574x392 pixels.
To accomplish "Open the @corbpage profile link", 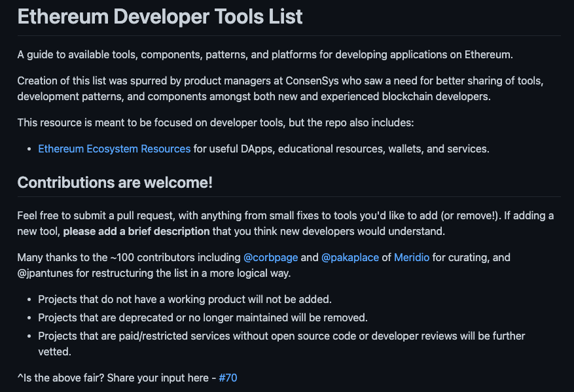I will tap(270, 258).
